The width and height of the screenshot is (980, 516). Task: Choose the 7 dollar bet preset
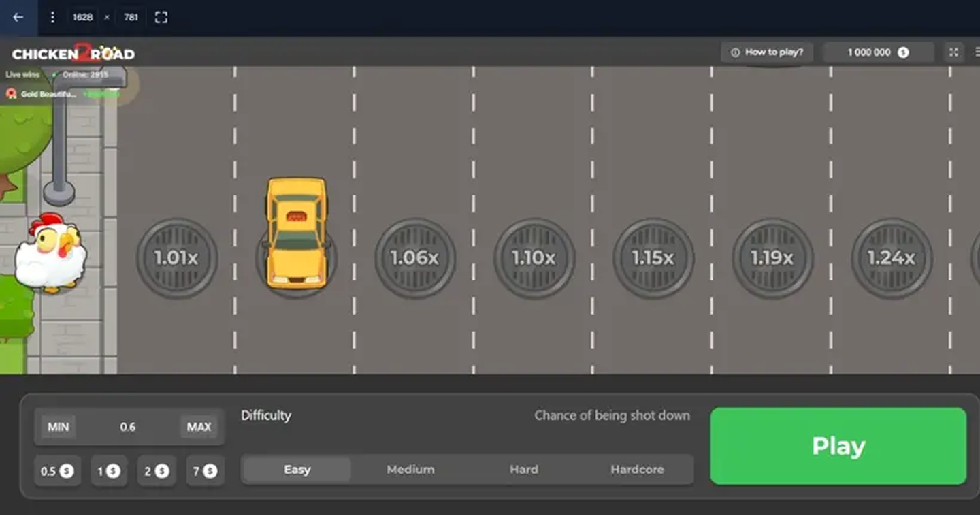point(205,471)
